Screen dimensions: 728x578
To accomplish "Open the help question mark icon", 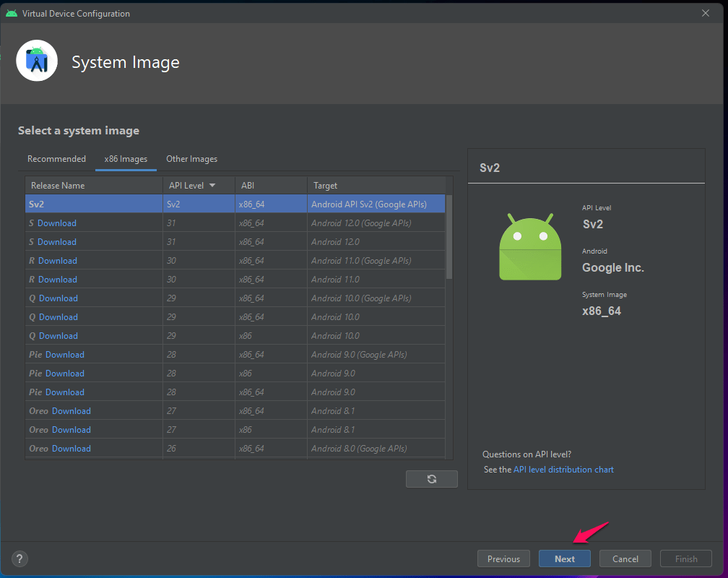I will coord(19,558).
